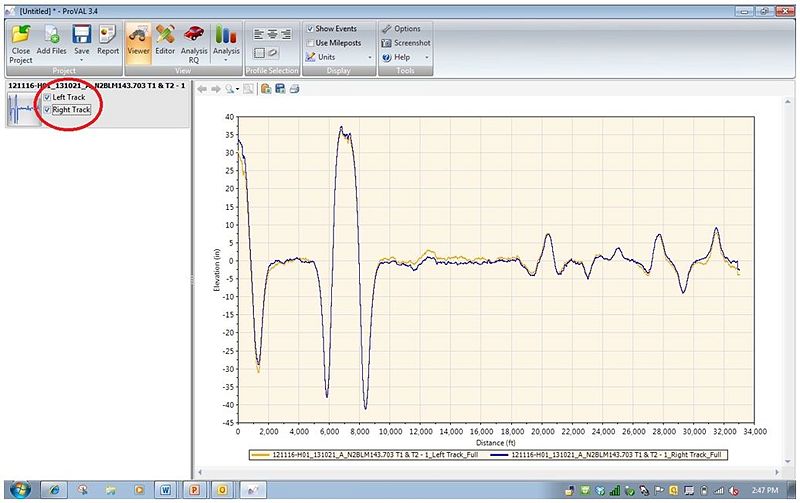Open the Options tool

tap(402, 29)
